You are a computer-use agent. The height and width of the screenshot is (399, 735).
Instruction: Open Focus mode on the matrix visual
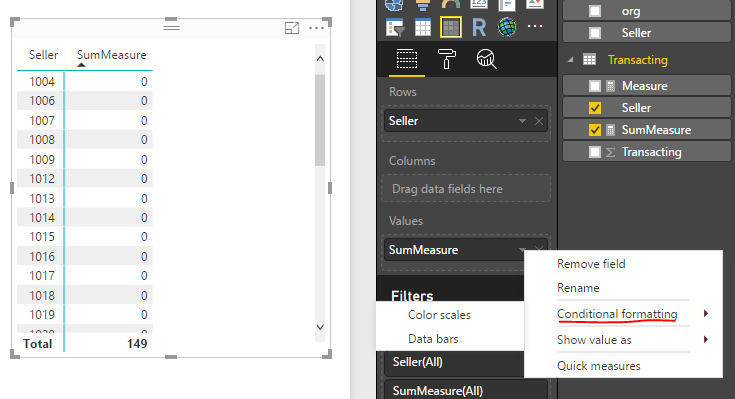tap(292, 28)
